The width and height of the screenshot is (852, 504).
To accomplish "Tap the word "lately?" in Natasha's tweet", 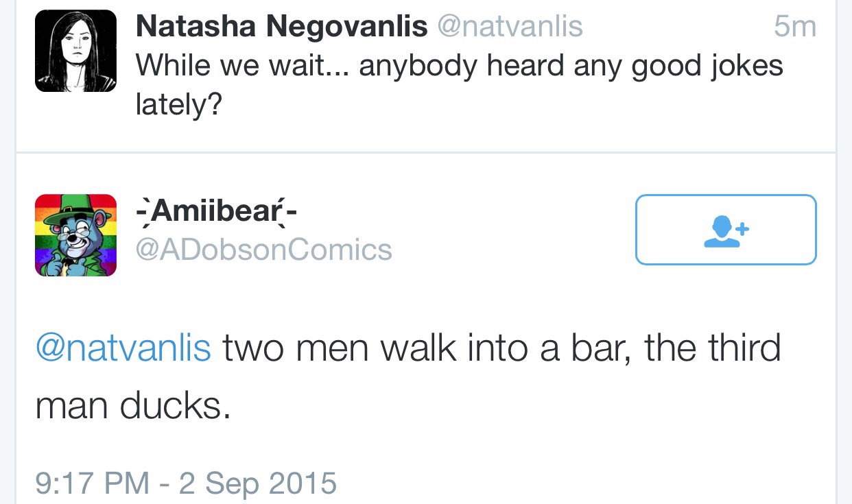I will pyautogui.click(x=179, y=106).
